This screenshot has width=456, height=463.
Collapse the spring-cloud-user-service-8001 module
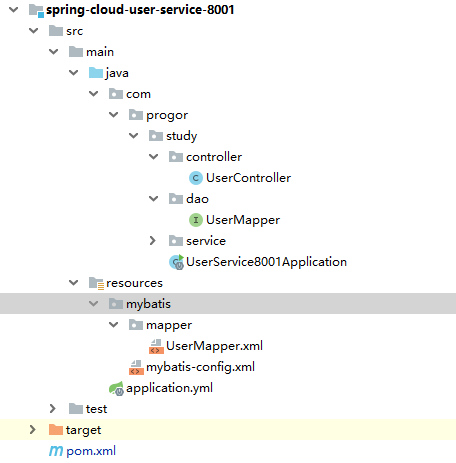pyautogui.click(x=14, y=10)
